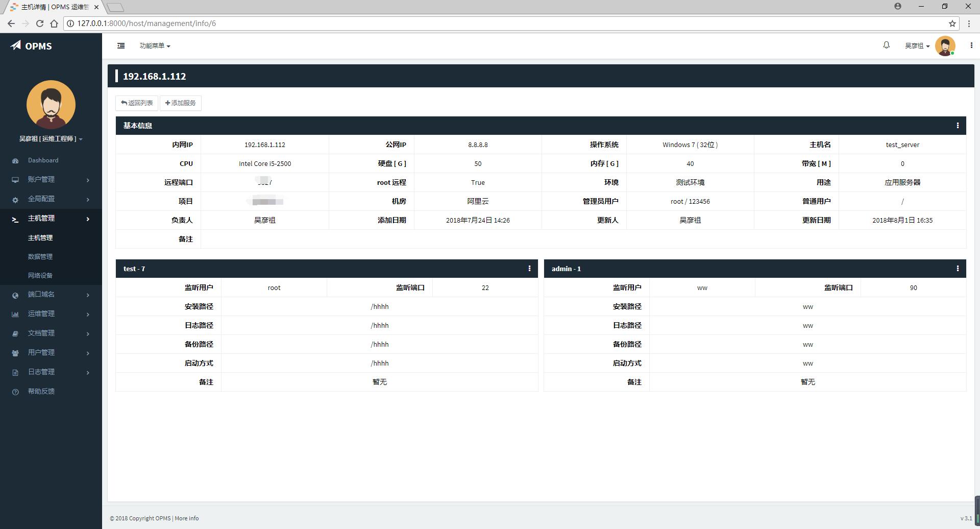
Task: Click the OPMS paper plane logo
Action: tap(16, 45)
